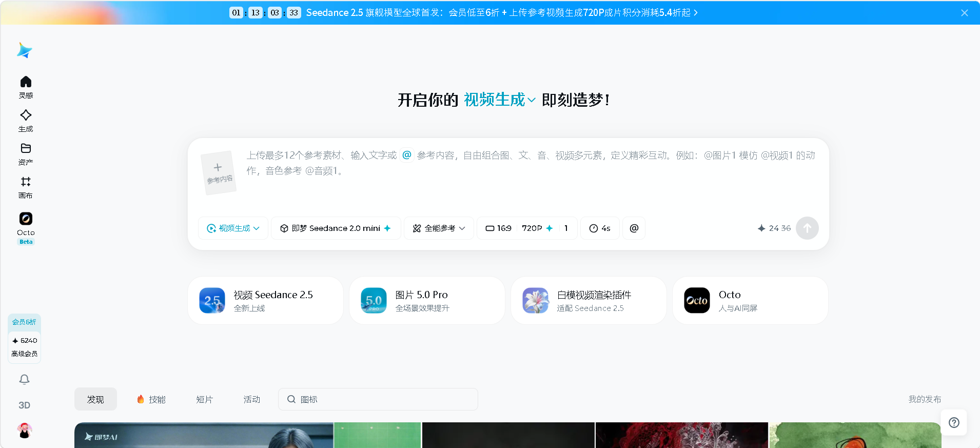Viewport: 980px width, 448px height.
Task: Open the 白模视频渲染插件 card
Action: tap(589, 301)
